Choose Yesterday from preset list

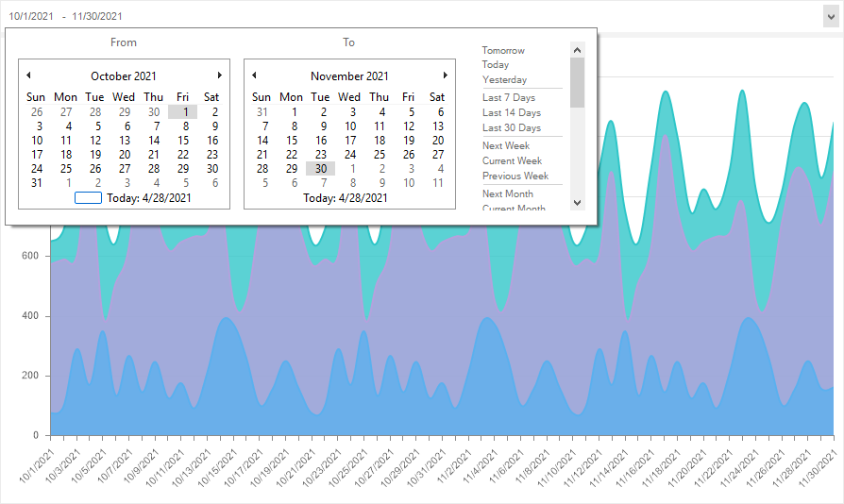pyautogui.click(x=504, y=80)
